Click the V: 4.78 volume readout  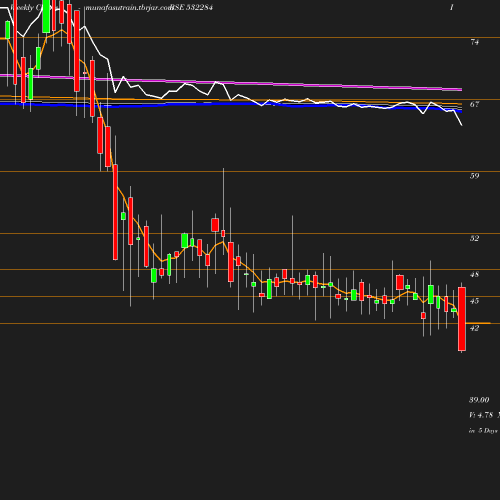481,415
